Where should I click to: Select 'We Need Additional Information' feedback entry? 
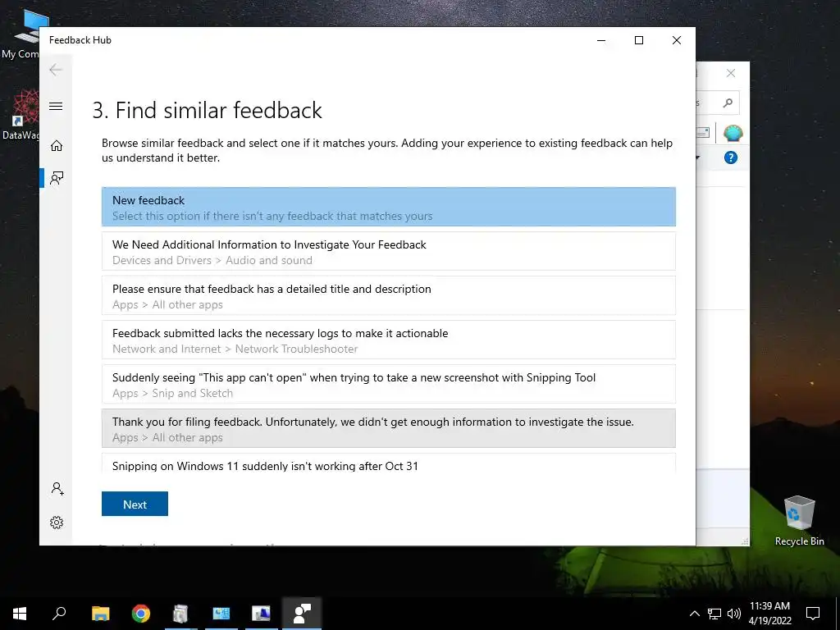(x=388, y=251)
